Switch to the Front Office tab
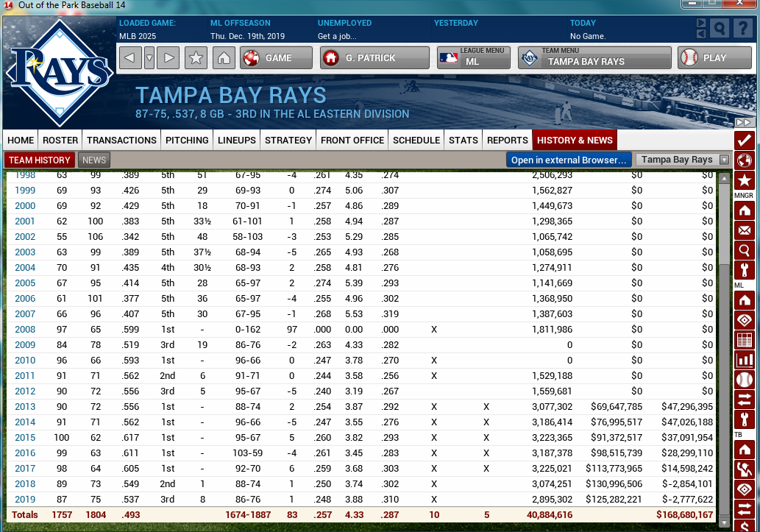This screenshot has width=760, height=532. 352,140
